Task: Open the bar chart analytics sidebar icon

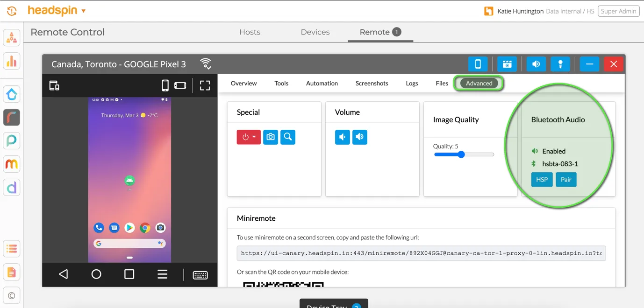Action: tap(12, 61)
